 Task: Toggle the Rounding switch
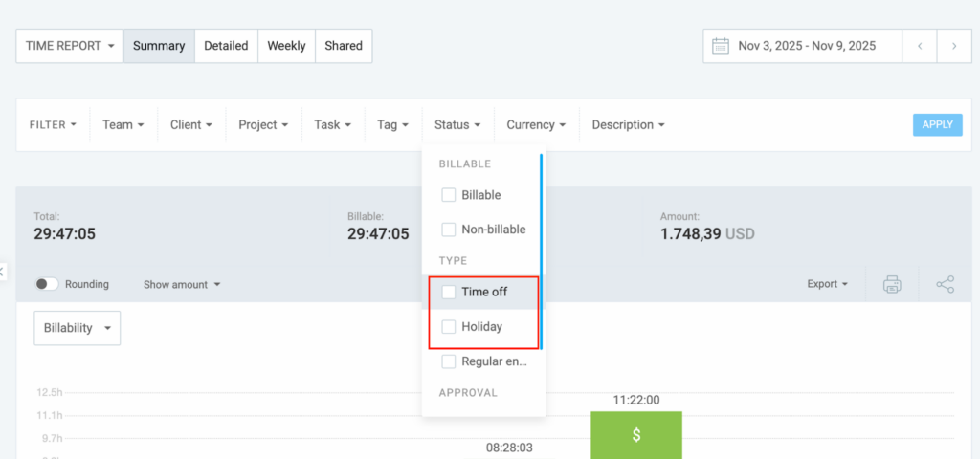click(47, 284)
